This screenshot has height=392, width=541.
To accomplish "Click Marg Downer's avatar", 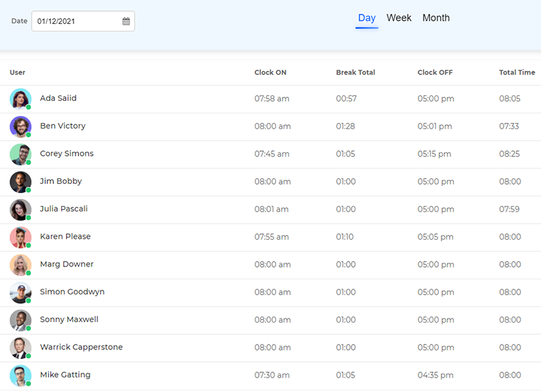I will click(21, 265).
